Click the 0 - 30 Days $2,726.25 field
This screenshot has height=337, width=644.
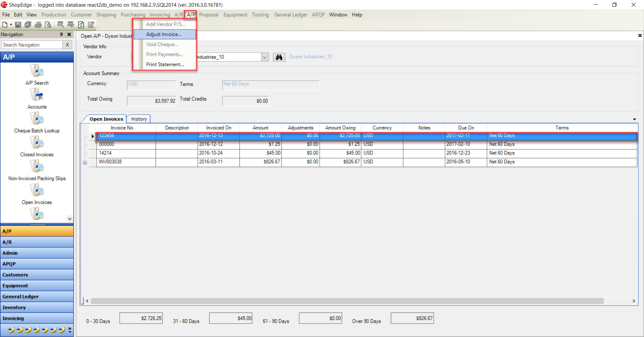tap(141, 318)
